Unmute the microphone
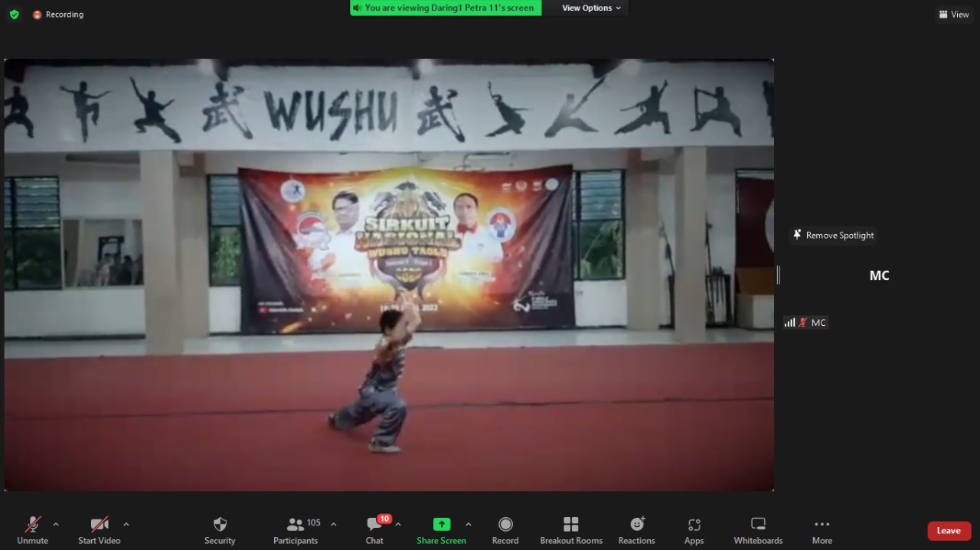This screenshot has height=550, width=980. 32,530
